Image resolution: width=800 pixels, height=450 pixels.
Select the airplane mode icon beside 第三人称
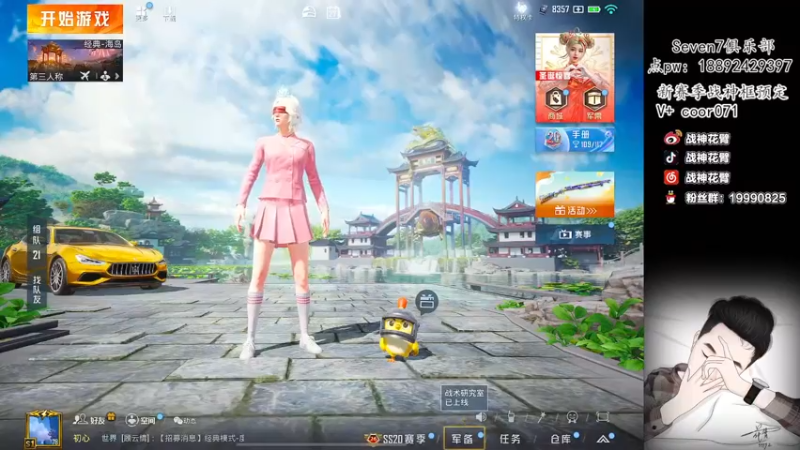(85, 76)
